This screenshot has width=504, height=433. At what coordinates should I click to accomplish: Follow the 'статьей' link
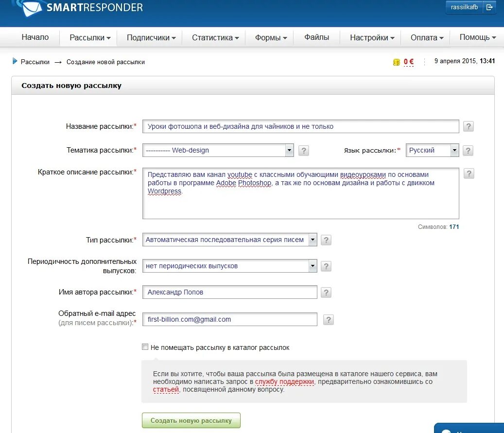(x=166, y=389)
